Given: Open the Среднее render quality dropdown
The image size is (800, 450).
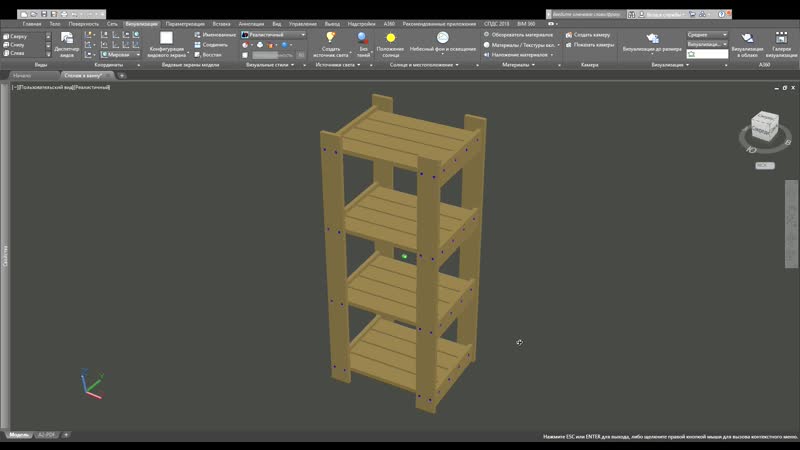Looking at the screenshot, I should [707, 34].
